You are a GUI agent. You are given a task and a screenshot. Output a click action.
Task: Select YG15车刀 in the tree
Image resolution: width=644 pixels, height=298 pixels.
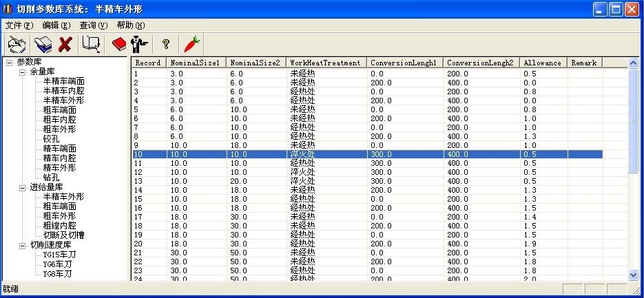(x=57, y=255)
